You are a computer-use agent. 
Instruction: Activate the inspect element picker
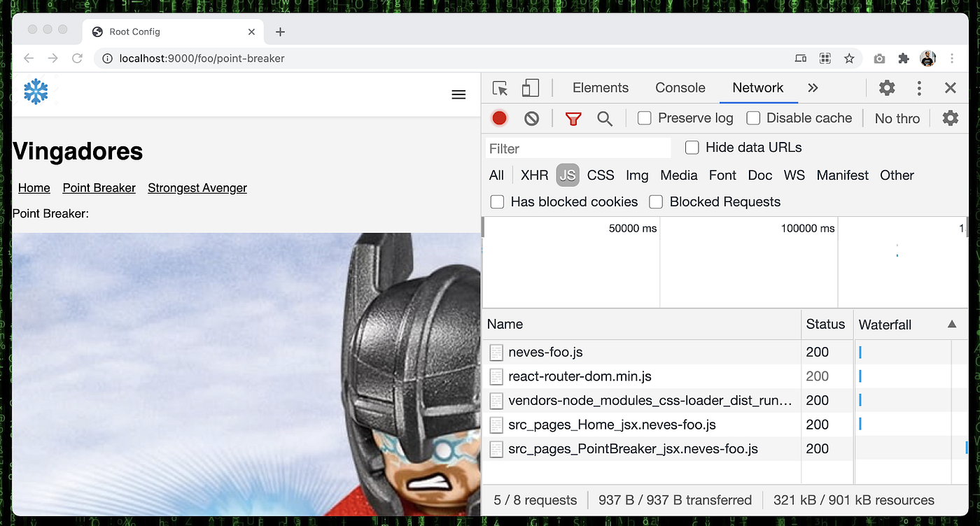pyautogui.click(x=500, y=88)
